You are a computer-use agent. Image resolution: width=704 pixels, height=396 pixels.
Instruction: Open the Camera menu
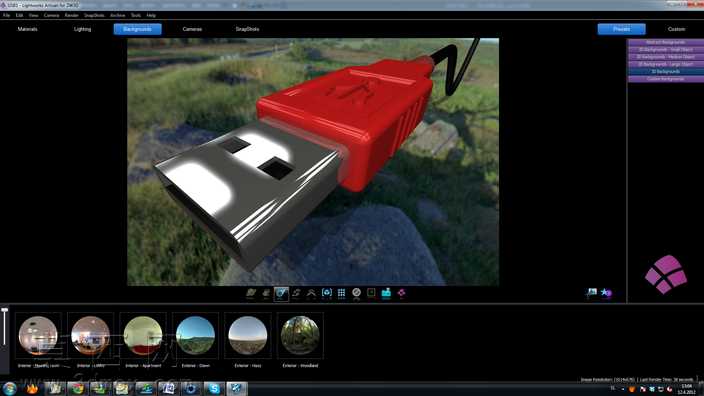(x=52, y=15)
